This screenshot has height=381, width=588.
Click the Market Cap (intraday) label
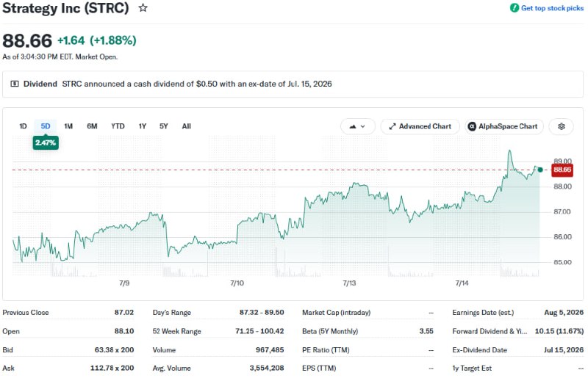click(337, 313)
